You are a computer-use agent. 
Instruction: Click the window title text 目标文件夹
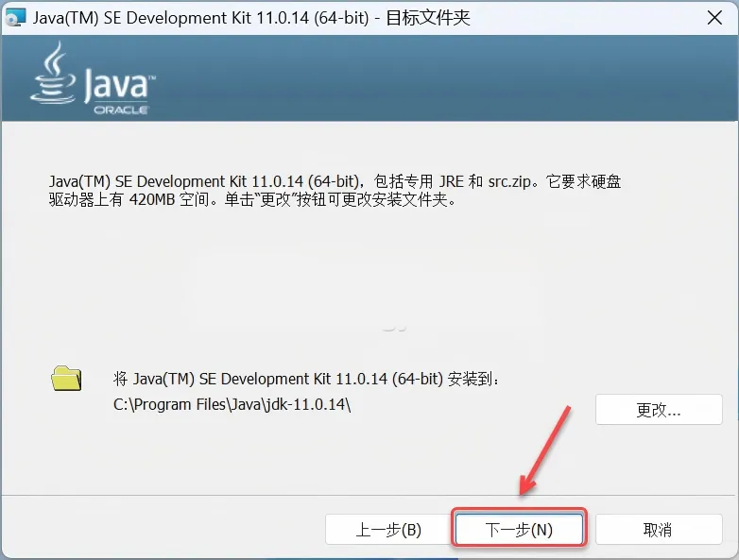coord(428,18)
